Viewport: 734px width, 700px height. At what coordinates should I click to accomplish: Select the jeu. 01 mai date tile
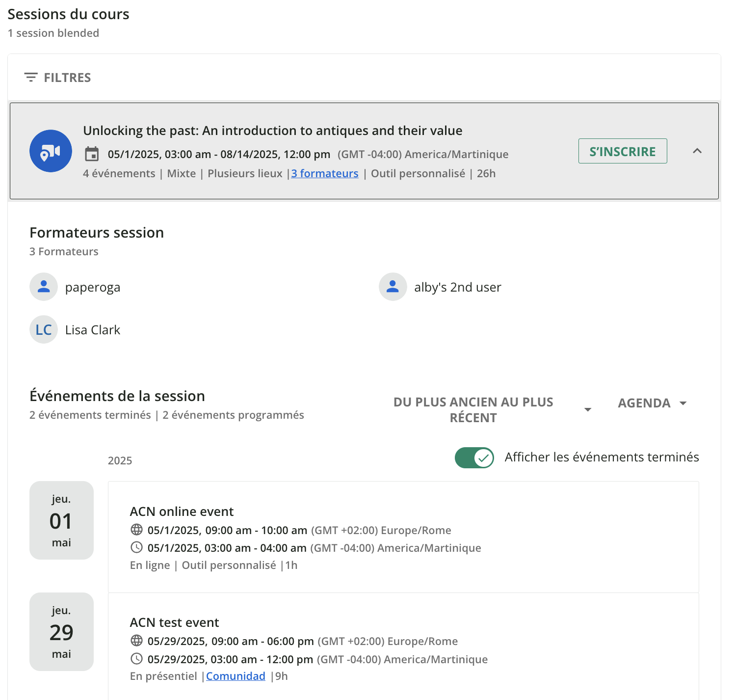61,520
